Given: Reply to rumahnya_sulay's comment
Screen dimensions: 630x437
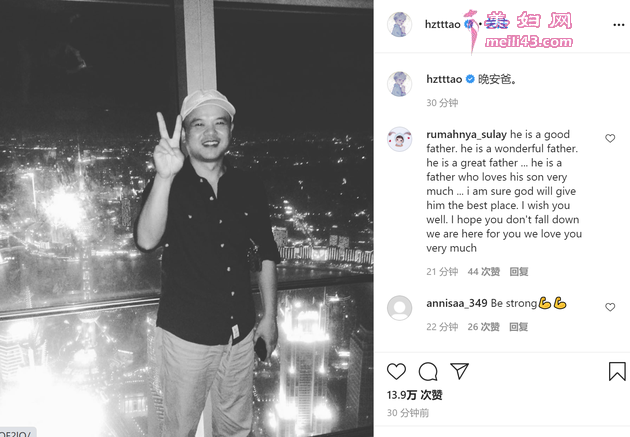Looking at the screenshot, I should coord(519,272).
